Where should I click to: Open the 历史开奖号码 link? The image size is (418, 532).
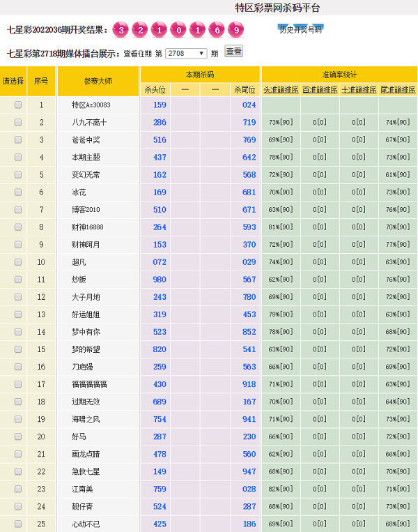coord(300,29)
